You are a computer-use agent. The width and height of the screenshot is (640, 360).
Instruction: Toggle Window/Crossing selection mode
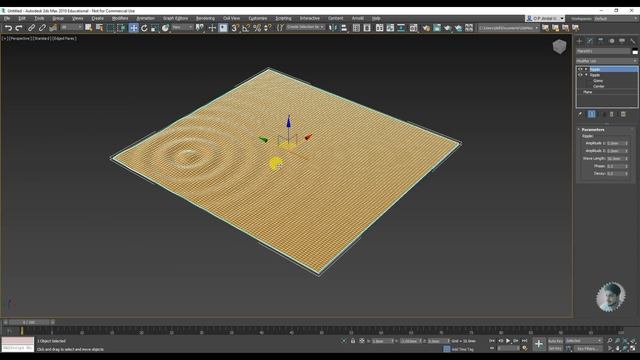click(x=121, y=28)
